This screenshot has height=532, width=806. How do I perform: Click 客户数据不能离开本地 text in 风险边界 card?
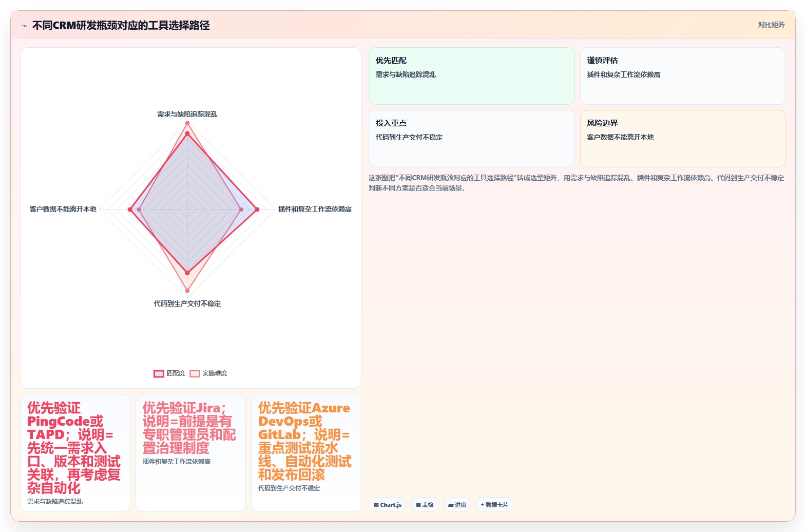620,137
